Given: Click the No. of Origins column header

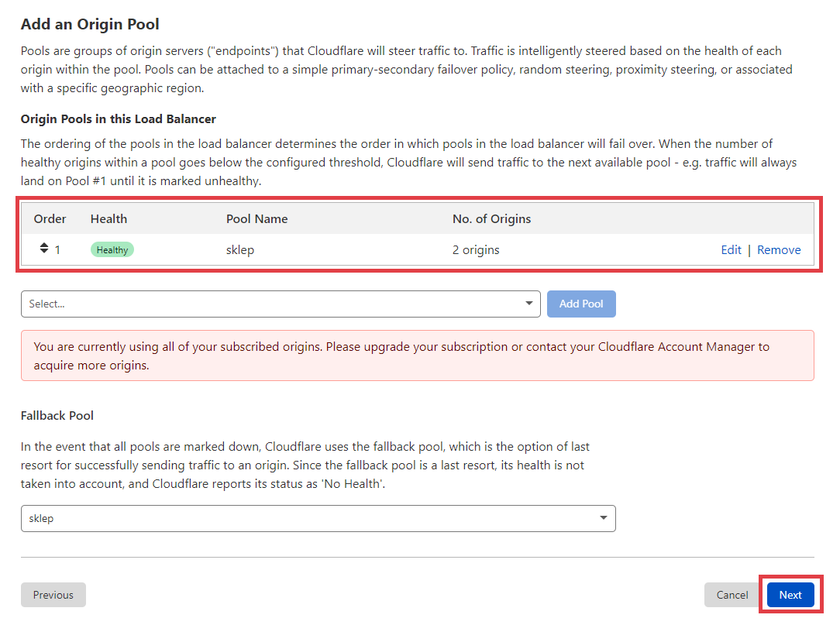Looking at the screenshot, I should [x=491, y=219].
